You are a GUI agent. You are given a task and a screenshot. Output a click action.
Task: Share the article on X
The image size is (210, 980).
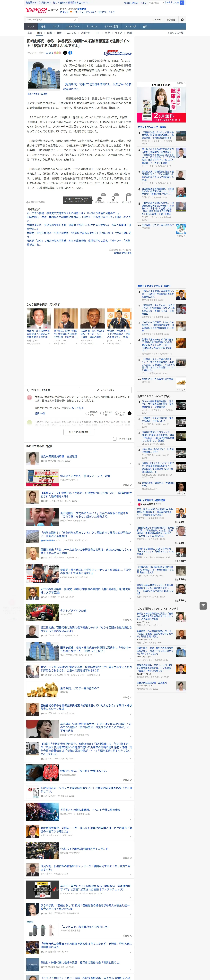click(65, 53)
